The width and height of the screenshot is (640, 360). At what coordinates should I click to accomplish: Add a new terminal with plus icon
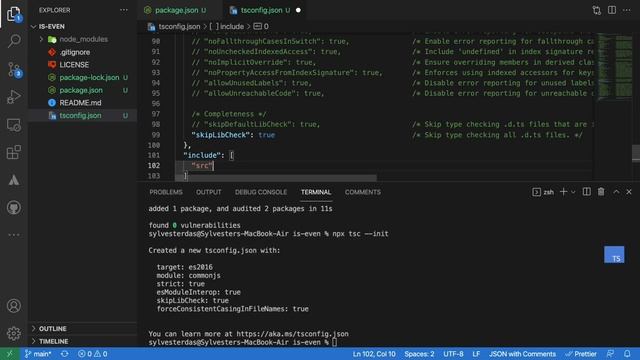[563, 192]
